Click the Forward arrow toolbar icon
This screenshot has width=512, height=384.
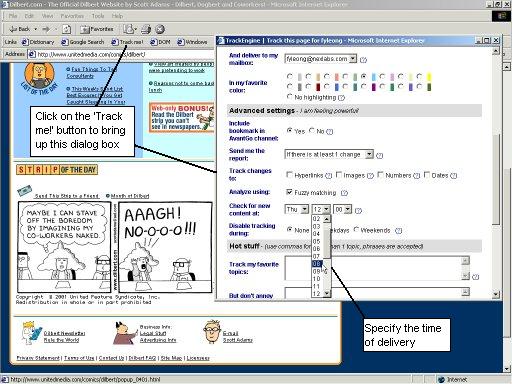coord(46,29)
